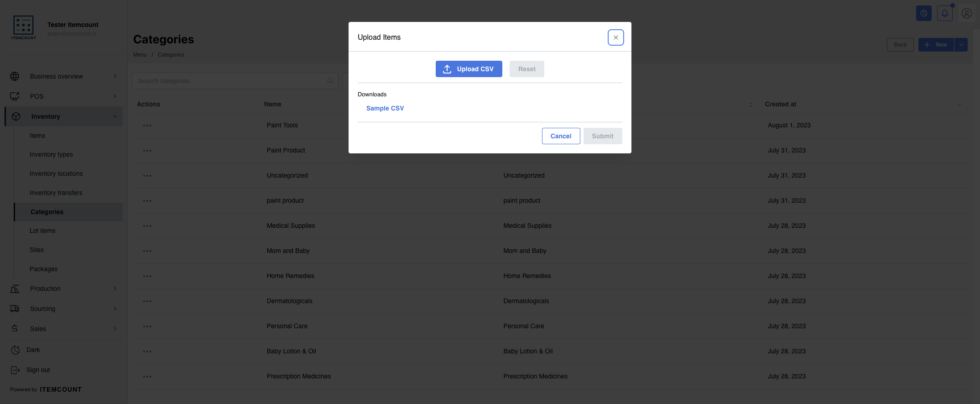
Task: Click the Submit button
Action: point(602,136)
